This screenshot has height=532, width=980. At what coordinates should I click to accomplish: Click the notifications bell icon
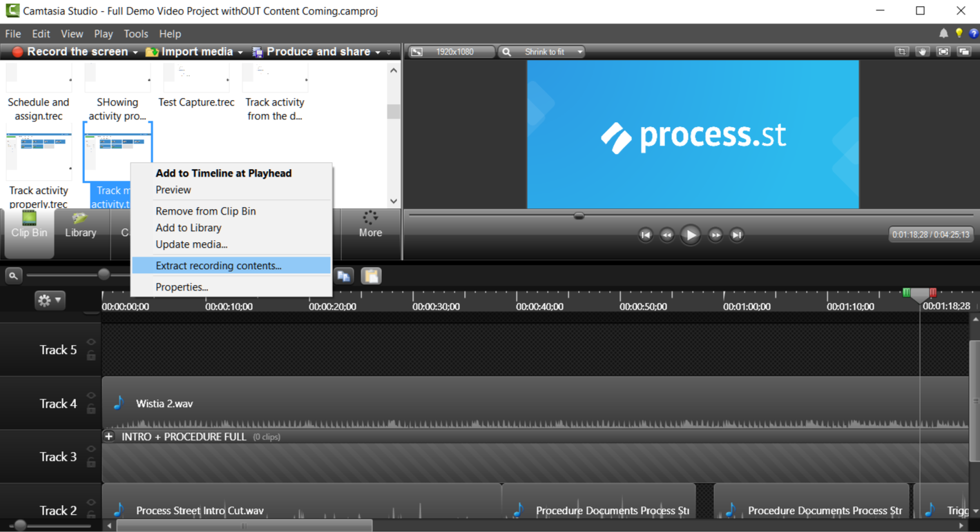click(943, 33)
